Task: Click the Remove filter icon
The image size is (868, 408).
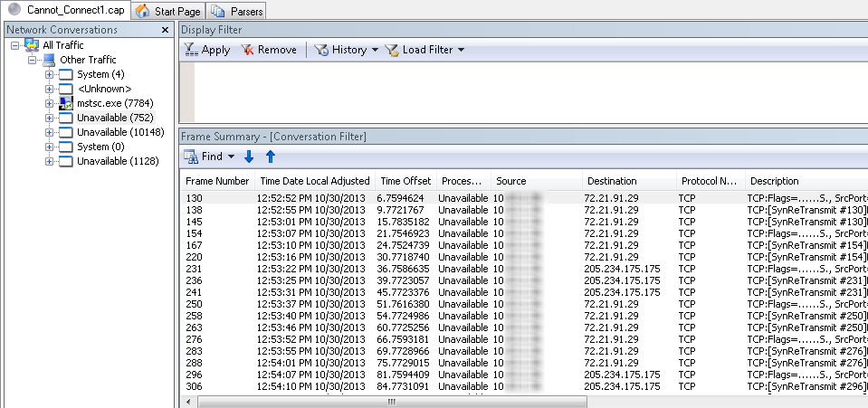Action: click(247, 50)
